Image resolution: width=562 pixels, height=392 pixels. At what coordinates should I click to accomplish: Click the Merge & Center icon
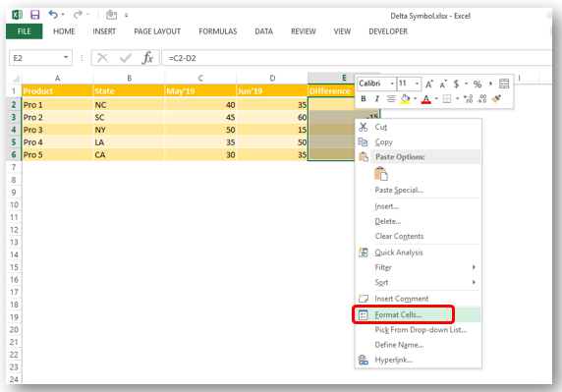tap(504, 84)
